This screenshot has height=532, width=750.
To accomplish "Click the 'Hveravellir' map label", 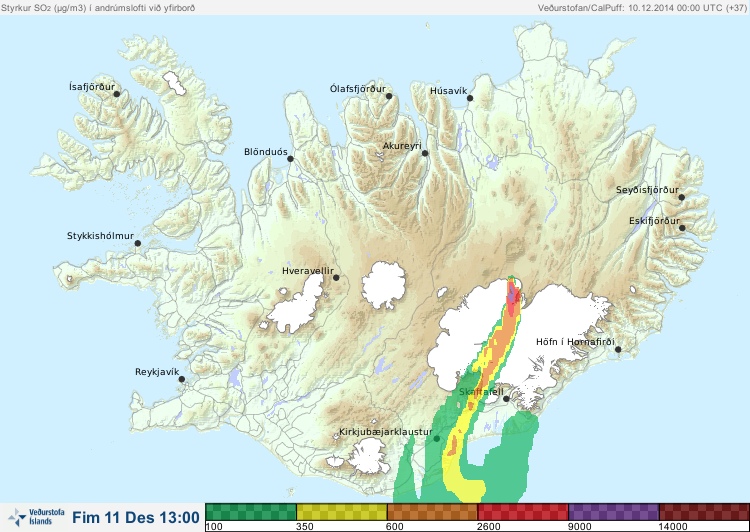I will point(308,271).
